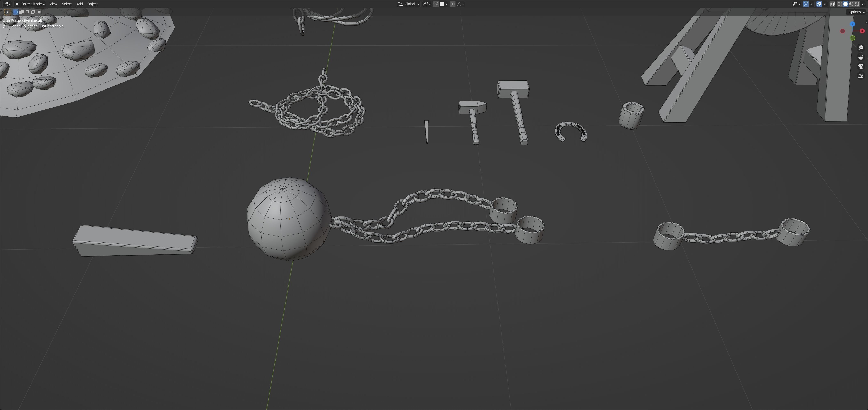Switch perspective/orthographic with the grid icon
This screenshot has width=868, height=410.
[x=861, y=76]
